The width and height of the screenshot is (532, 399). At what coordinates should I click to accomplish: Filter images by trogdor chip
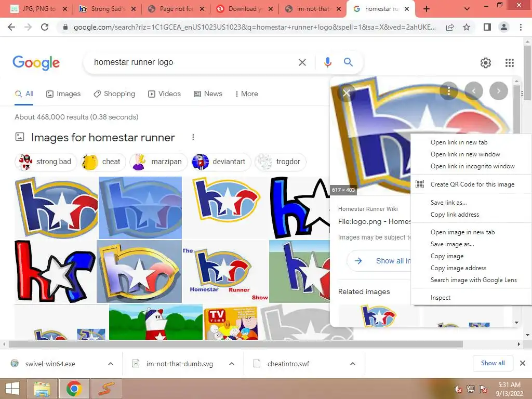(280, 162)
